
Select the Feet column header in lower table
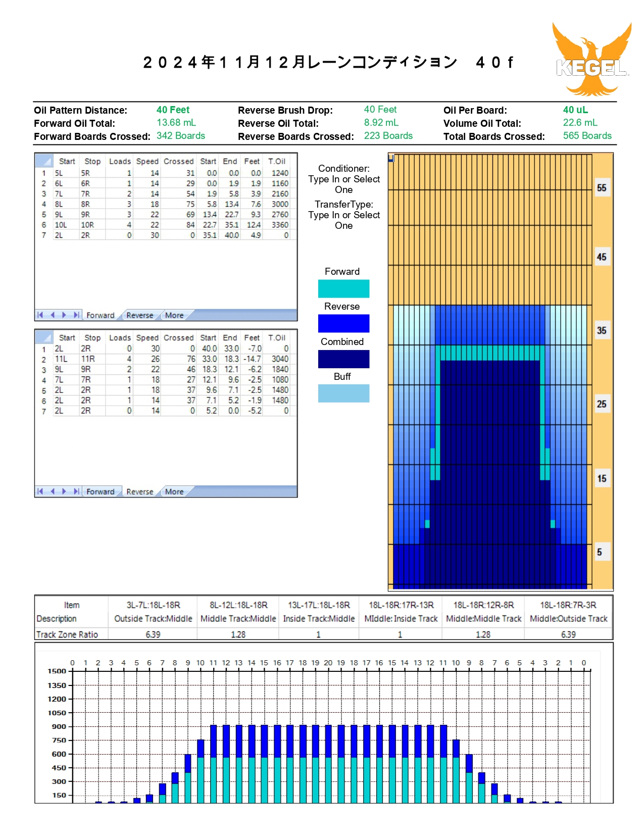(252, 337)
